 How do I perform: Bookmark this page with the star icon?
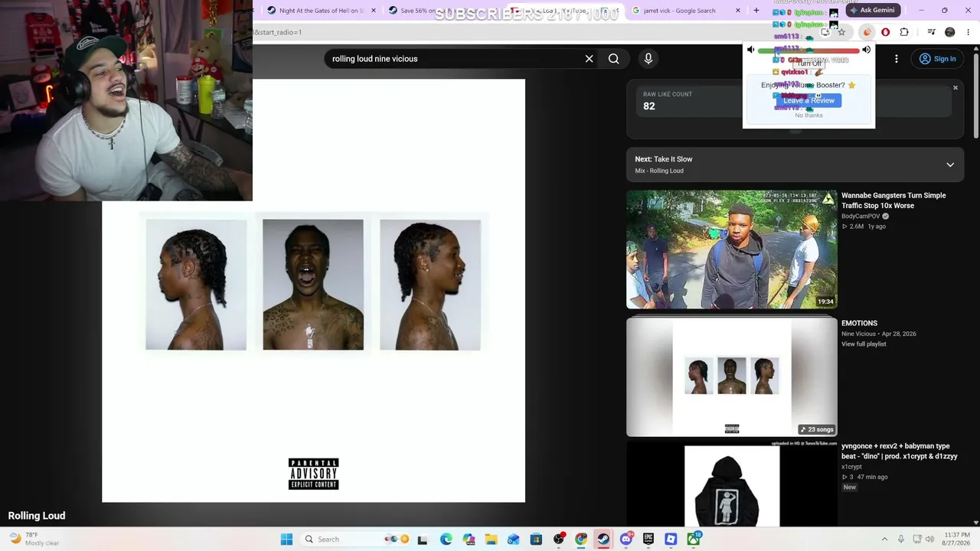[x=841, y=32]
